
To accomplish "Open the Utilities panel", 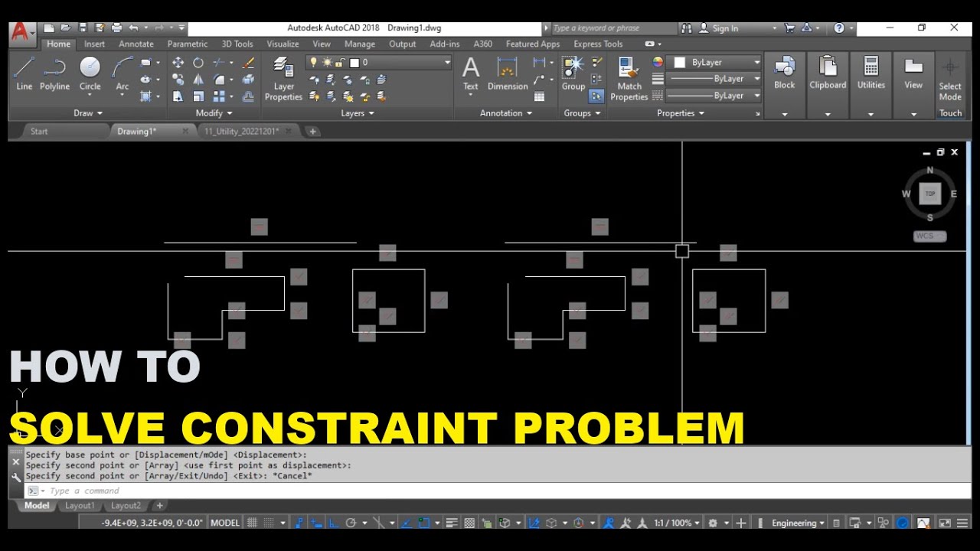I will pos(871,86).
